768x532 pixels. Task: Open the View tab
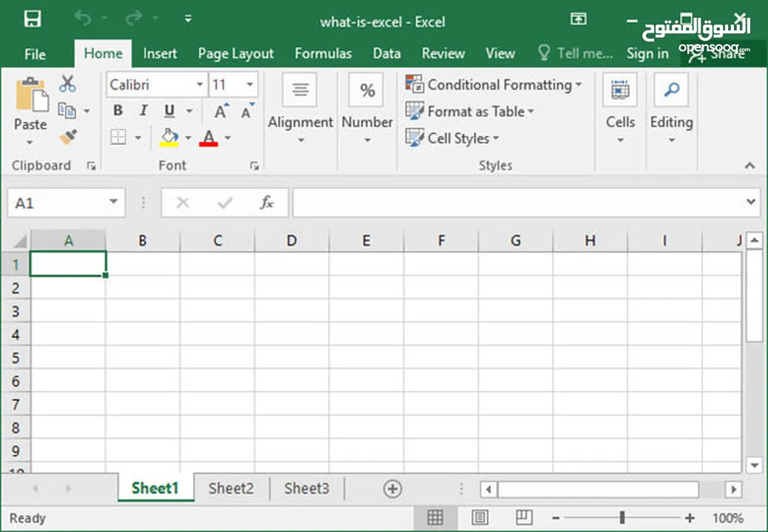pos(500,53)
